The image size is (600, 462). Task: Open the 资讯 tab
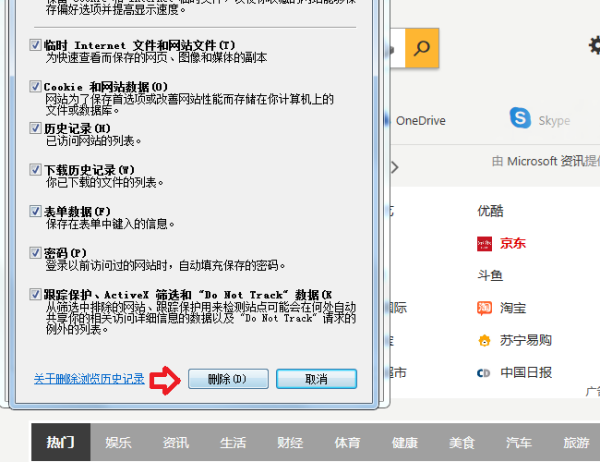[176, 442]
